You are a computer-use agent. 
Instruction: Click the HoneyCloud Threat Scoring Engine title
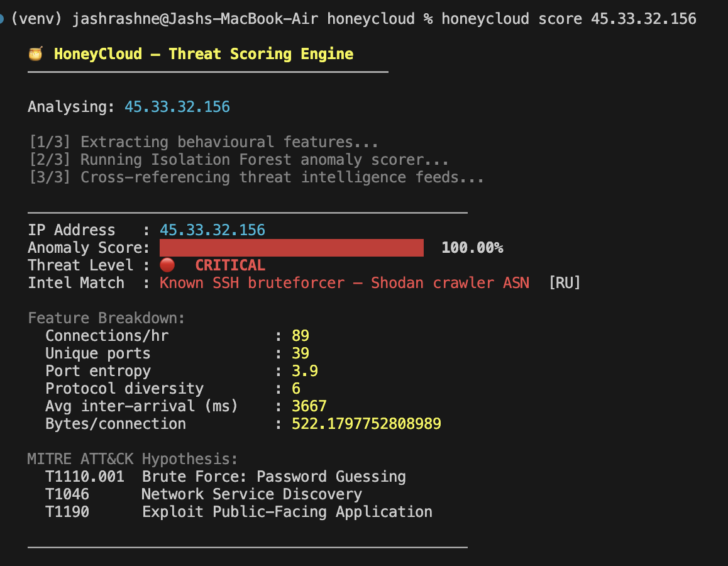pyautogui.click(x=203, y=54)
